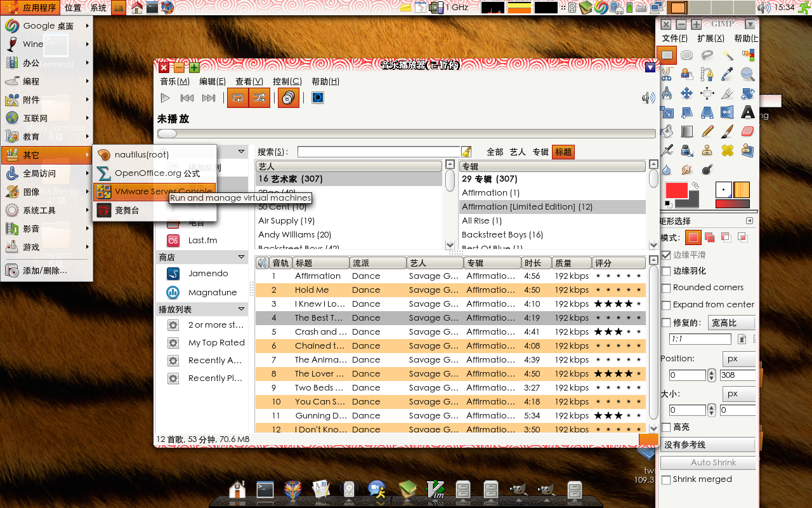
Task: Filter search by 专辑 album
Action: coord(540,152)
